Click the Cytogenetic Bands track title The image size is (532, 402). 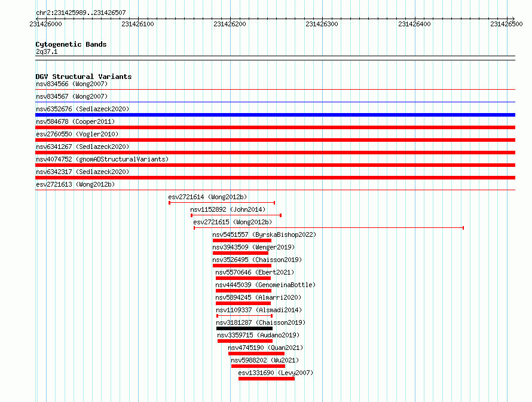[71, 44]
